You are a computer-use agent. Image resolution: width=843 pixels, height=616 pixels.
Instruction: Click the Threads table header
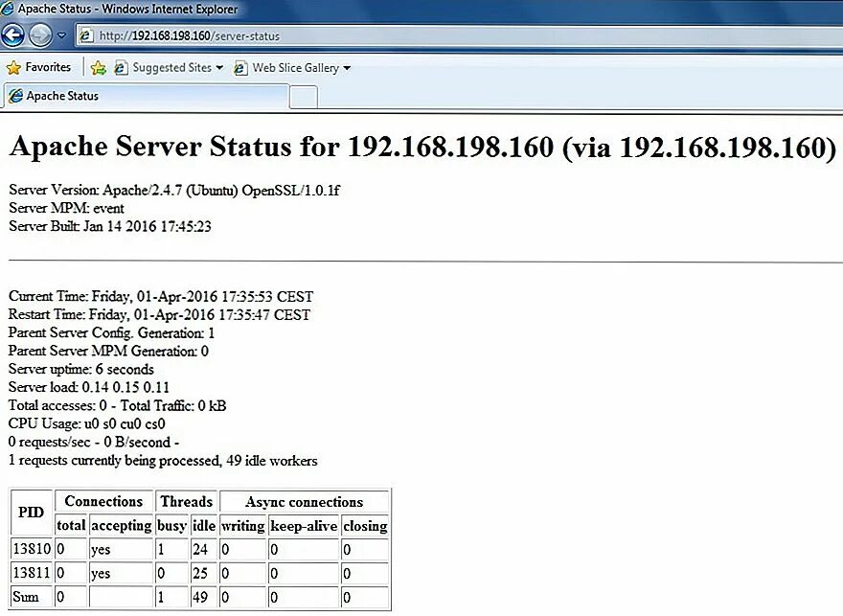tap(187, 501)
